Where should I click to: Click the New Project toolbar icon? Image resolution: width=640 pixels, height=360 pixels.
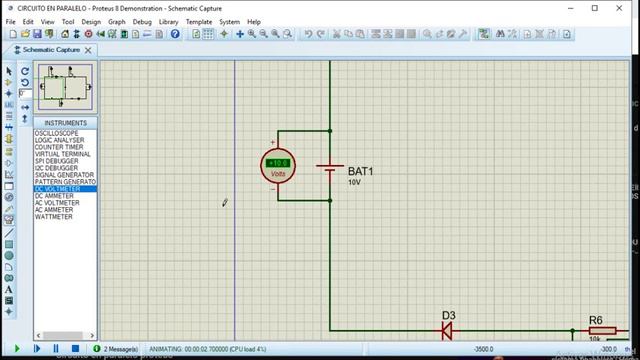13,34
